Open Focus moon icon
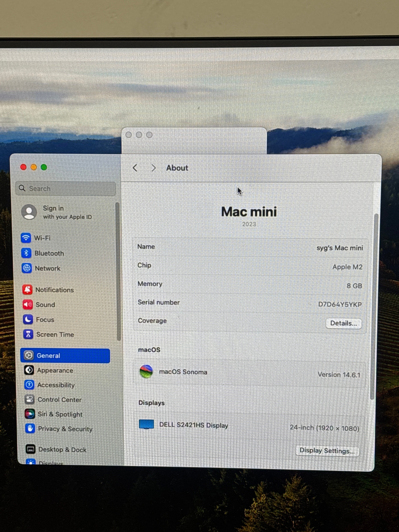This screenshot has height=532, width=399. tap(28, 319)
